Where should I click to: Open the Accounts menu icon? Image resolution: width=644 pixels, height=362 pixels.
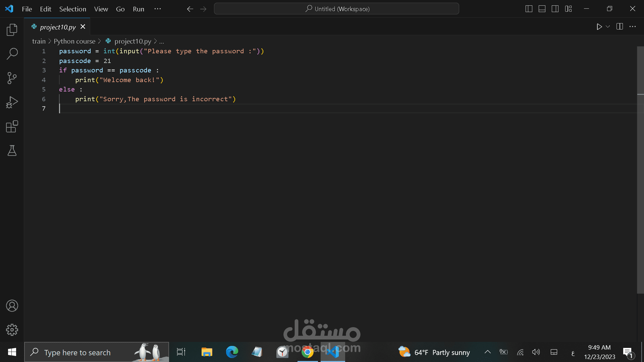tap(12, 306)
